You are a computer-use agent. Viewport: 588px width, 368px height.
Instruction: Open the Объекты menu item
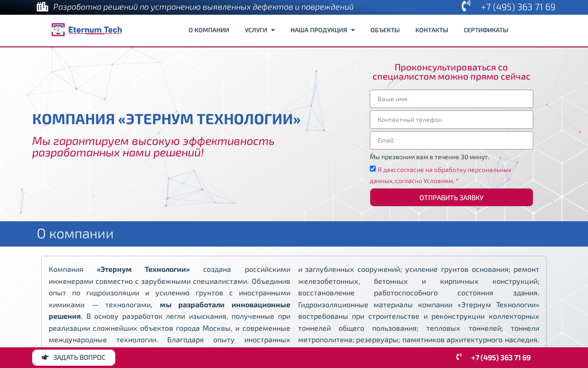(385, 30)
